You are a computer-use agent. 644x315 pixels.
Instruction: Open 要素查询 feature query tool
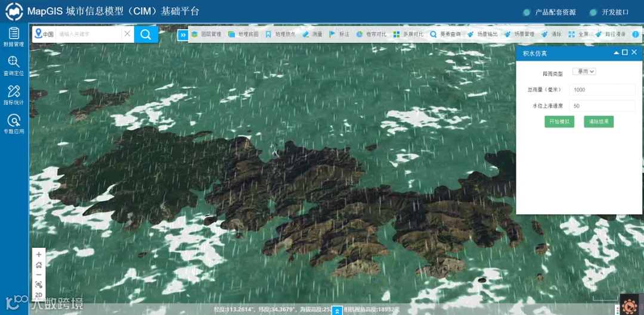pyautogui.click(x=445, y=35)
